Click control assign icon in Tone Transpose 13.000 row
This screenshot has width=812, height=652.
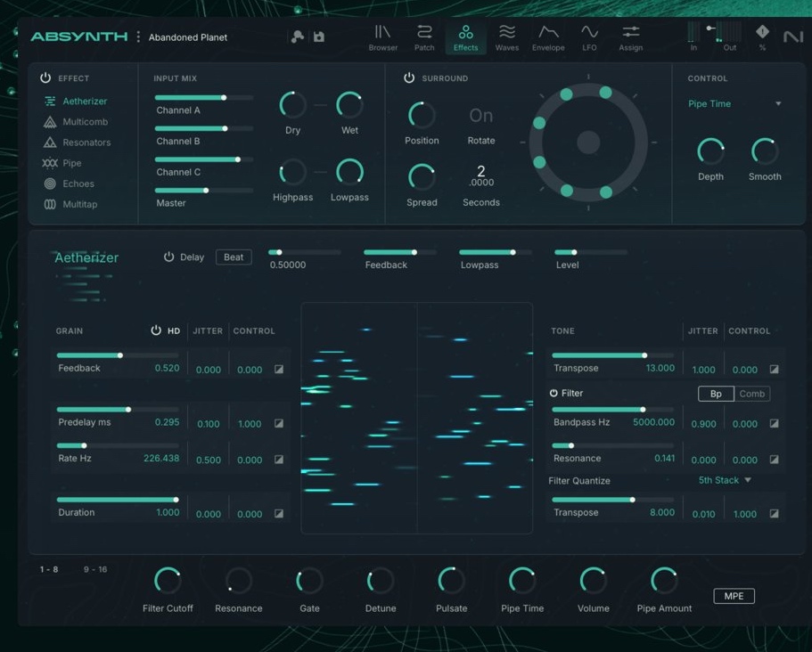(774, 370)
